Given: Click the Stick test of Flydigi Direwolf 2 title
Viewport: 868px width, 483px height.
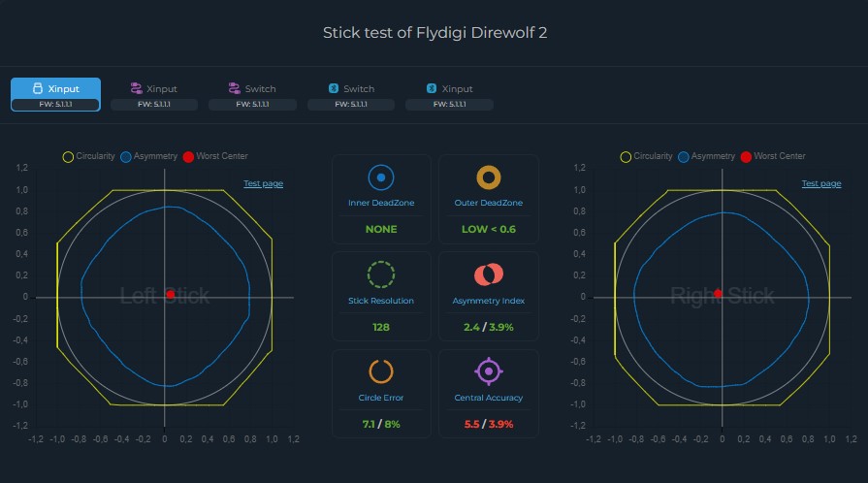Looking at the screenshot, I should (435, 33).
